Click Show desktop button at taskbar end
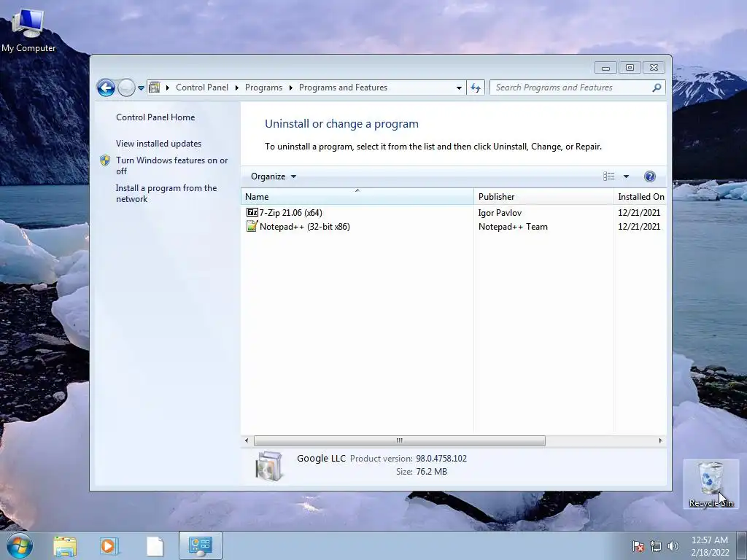This screenshot has width=747, height=560. 742,546
